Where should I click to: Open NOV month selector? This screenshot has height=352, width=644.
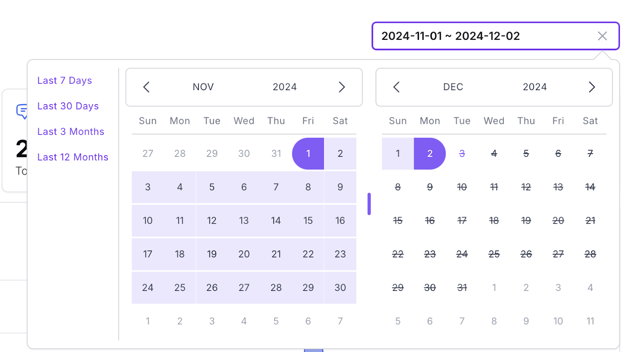click(203, 87)
